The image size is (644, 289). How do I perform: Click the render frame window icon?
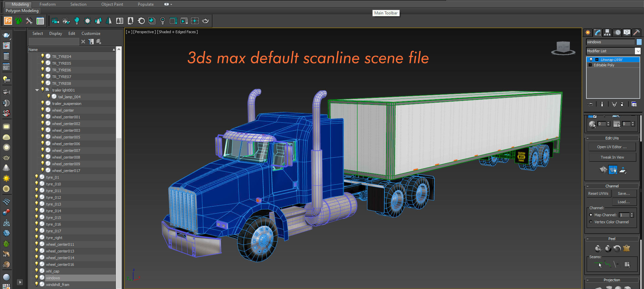[x=173, y=21]
